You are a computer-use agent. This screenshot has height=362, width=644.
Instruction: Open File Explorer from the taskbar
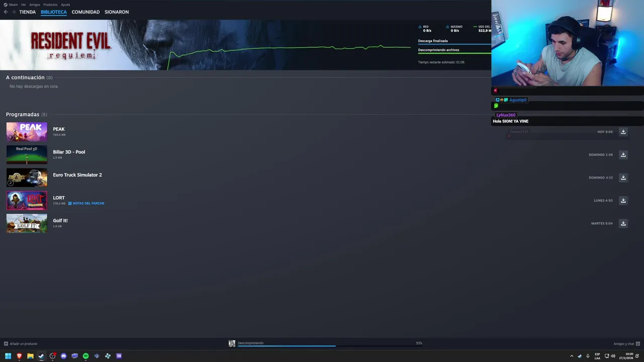30,356
